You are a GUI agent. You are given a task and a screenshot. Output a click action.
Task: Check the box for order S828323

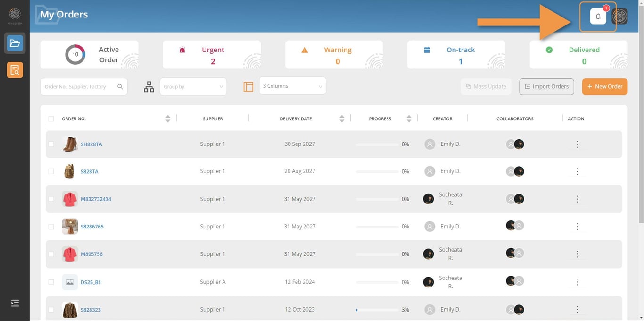pyautogui.click(x=51, y=310)
